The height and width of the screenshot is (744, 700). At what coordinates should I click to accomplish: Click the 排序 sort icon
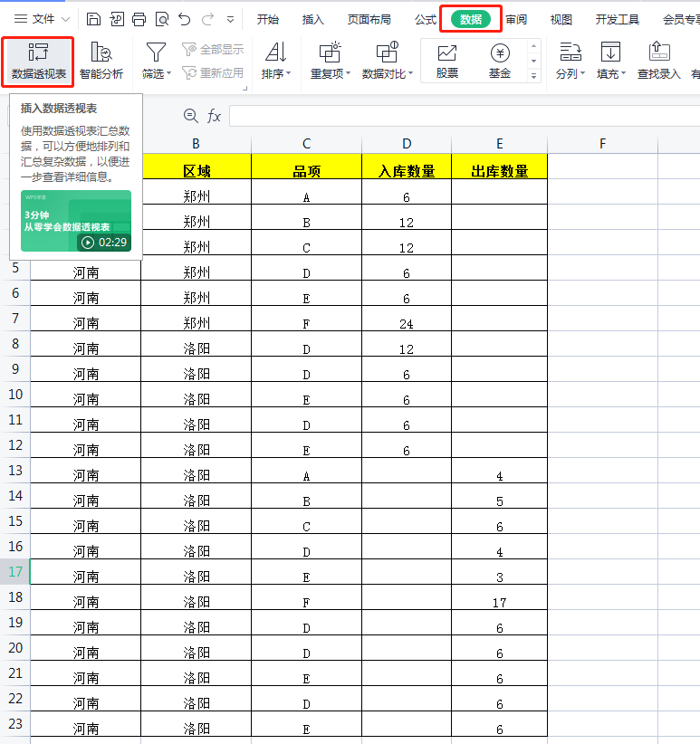(275, 52)
